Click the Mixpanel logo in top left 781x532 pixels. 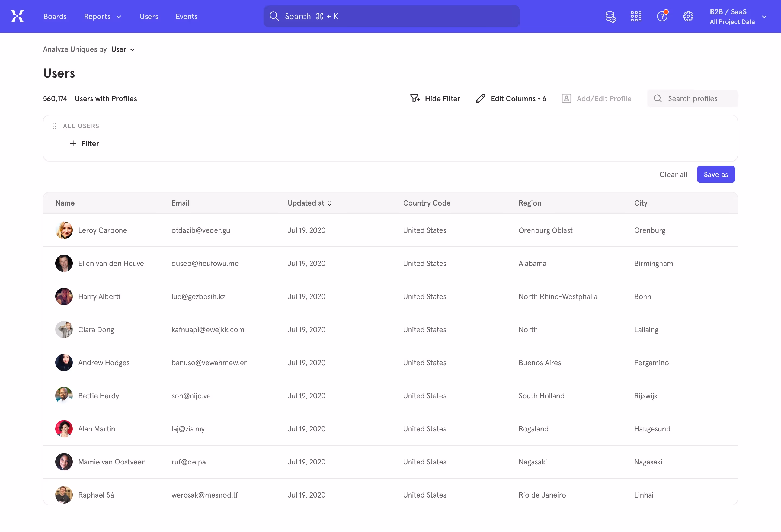[x=17, y=16]
